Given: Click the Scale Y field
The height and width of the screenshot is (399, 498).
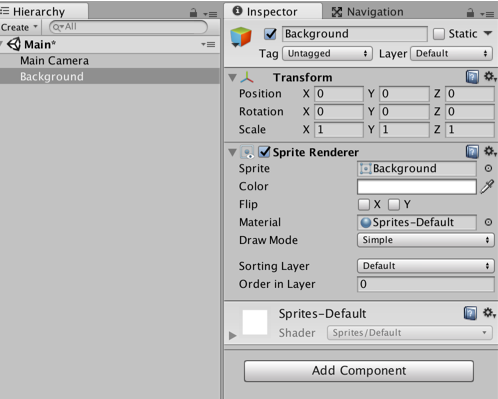Looking at the screenshot, I should pos(404,130).
